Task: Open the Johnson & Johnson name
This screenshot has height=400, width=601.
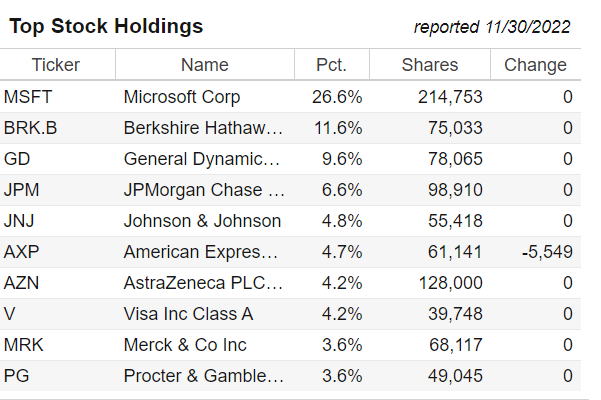Action: (202, 221)
